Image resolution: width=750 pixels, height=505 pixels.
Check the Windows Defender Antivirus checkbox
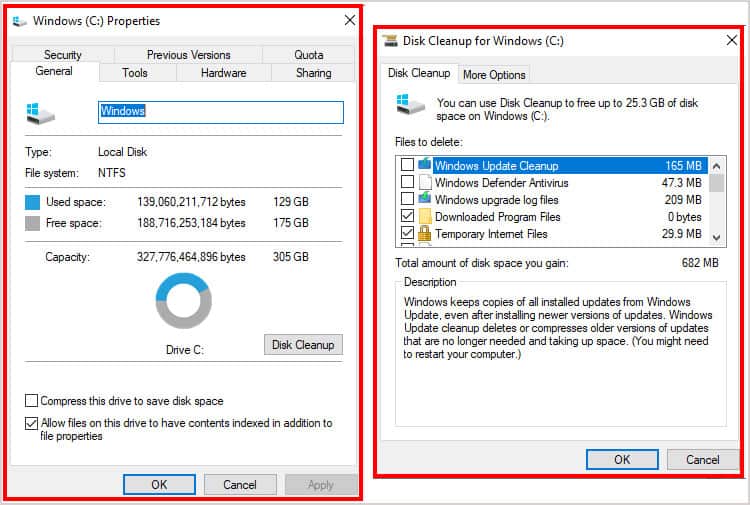coord(407,182)
